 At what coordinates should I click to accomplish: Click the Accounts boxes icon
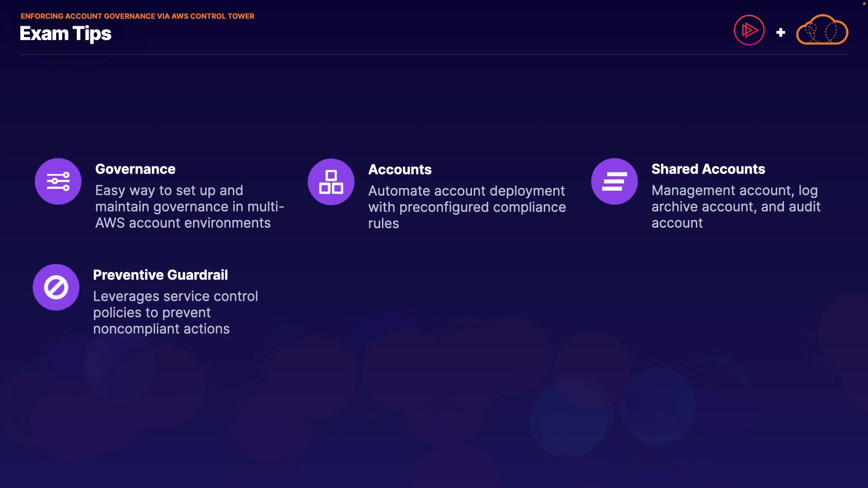tap(331, 182)
